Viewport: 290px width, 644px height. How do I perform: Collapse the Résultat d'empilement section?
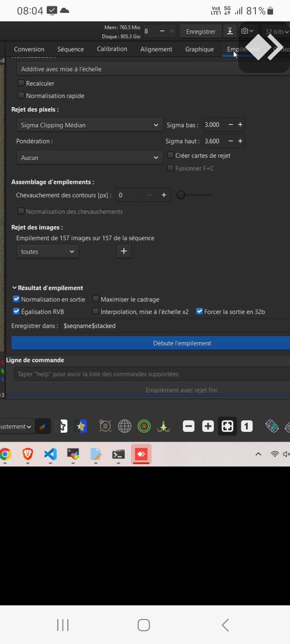pos(14,288)
